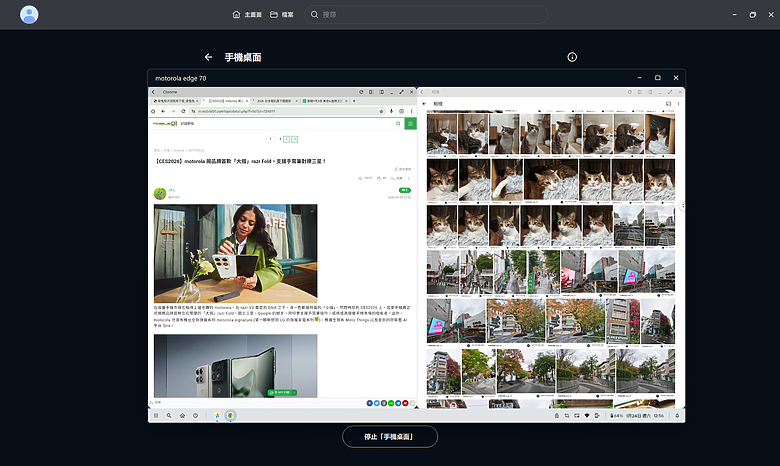The width and height of the screenshot is (780, 466).
Task: Open the phone app drawer grid icon
Action: coord(156,415)
